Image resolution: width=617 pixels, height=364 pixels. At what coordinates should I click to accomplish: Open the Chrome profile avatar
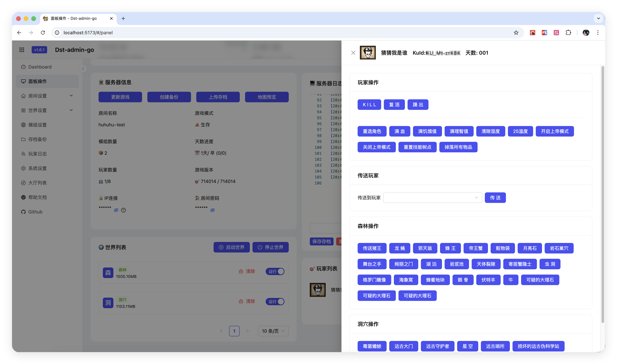click(x=586, y=33)
